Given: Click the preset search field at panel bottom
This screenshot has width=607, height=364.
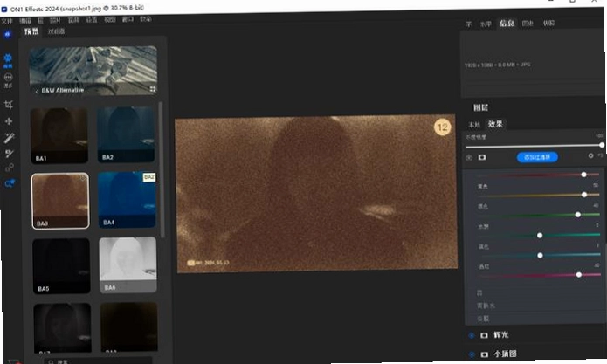Looking at the screenshot, I should pos(98,361).
